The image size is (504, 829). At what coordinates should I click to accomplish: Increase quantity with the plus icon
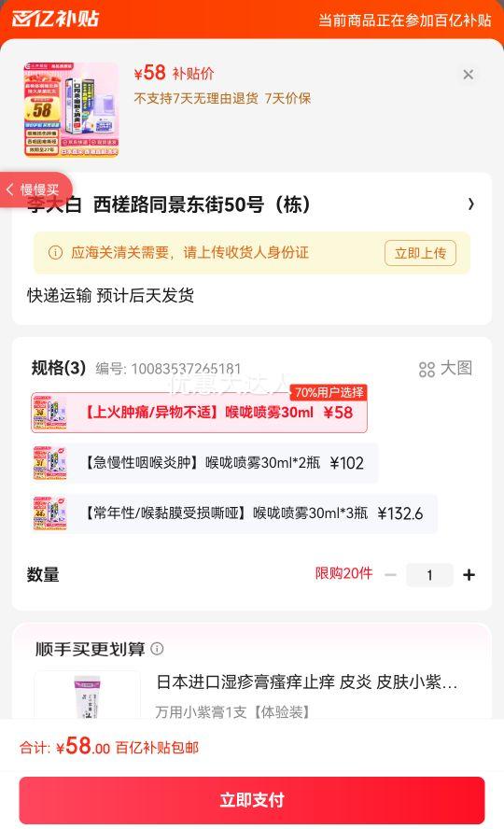[469, 575]
